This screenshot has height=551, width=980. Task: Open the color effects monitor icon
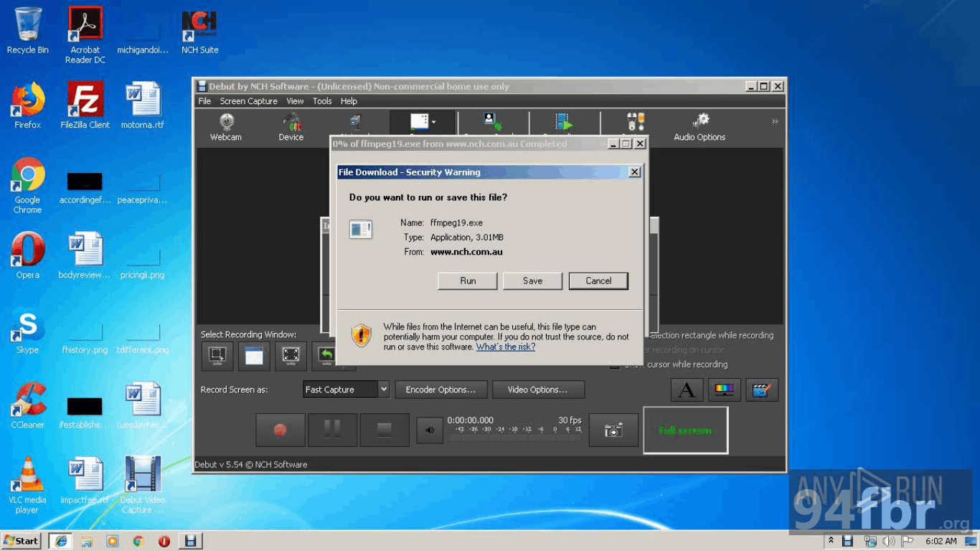tap(725, 390)
